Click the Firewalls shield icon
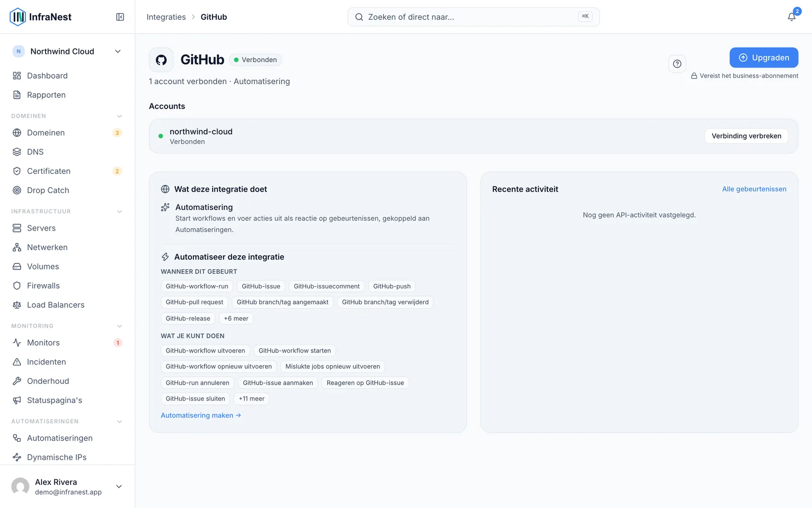 pyautogui.click(x=17, y=286)
